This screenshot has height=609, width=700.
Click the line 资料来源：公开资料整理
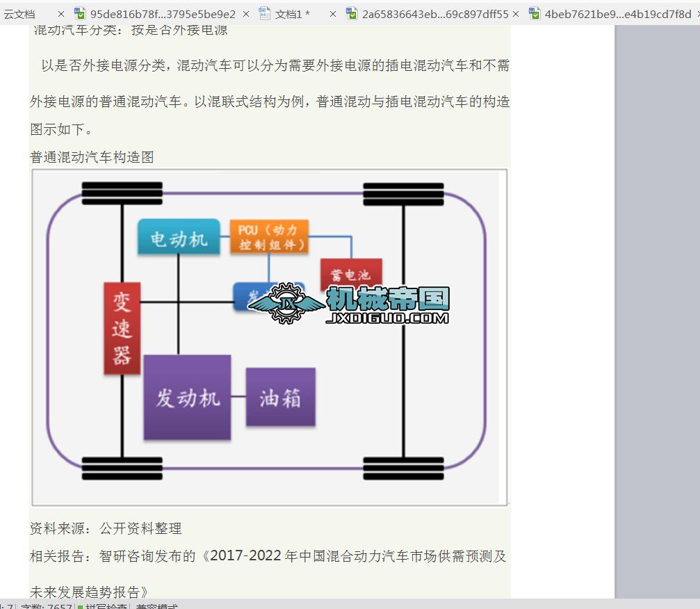tap(106, 528)
